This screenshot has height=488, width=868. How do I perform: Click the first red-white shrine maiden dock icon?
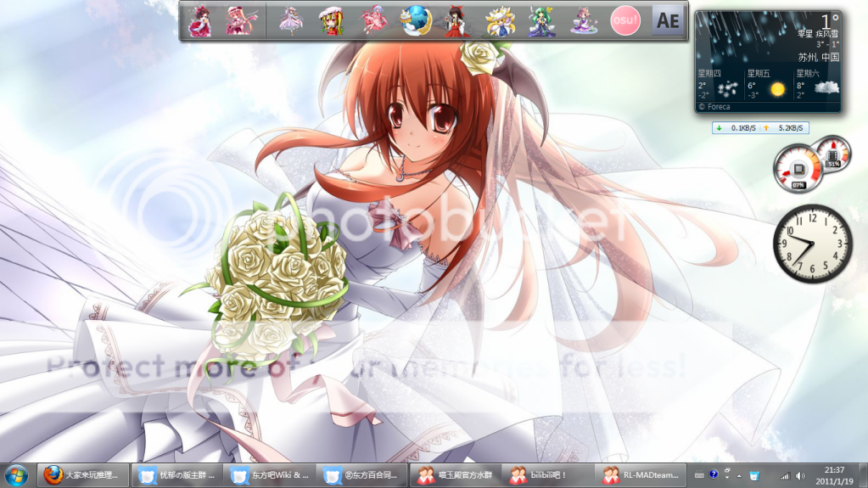coord(200,21)
